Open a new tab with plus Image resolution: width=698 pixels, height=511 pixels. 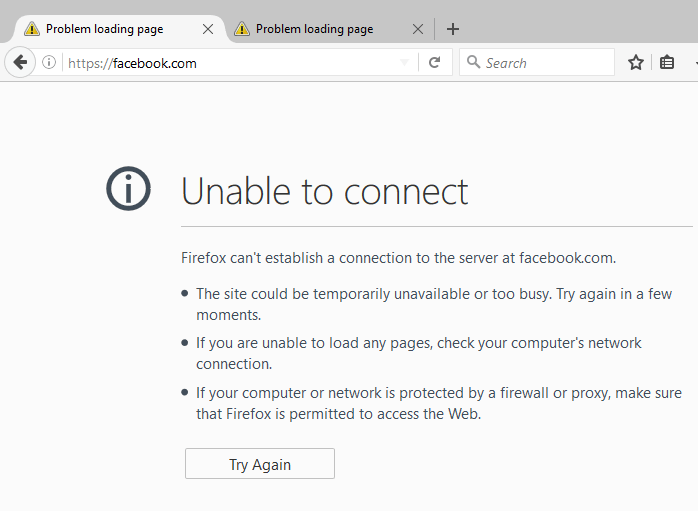click(453, 29)
